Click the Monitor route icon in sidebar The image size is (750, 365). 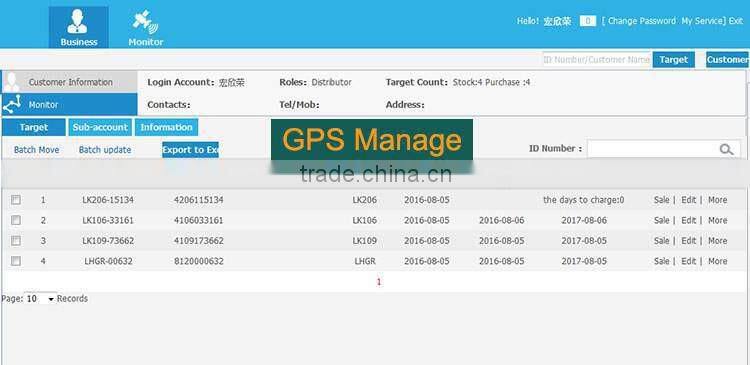point(11,104)
